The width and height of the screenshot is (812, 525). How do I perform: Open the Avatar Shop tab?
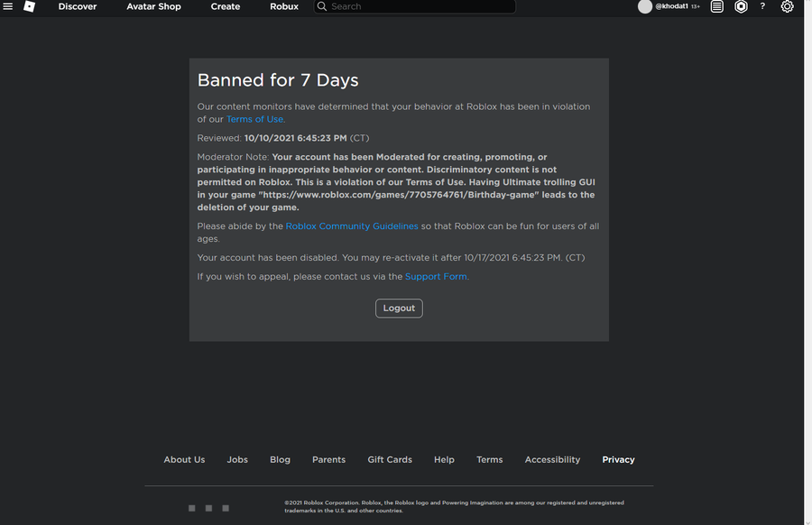click(153, 6)
